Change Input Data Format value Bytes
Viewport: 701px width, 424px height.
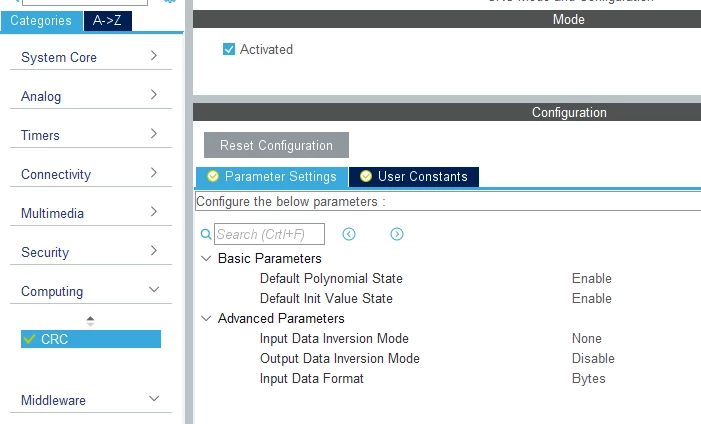click(588, 378)
